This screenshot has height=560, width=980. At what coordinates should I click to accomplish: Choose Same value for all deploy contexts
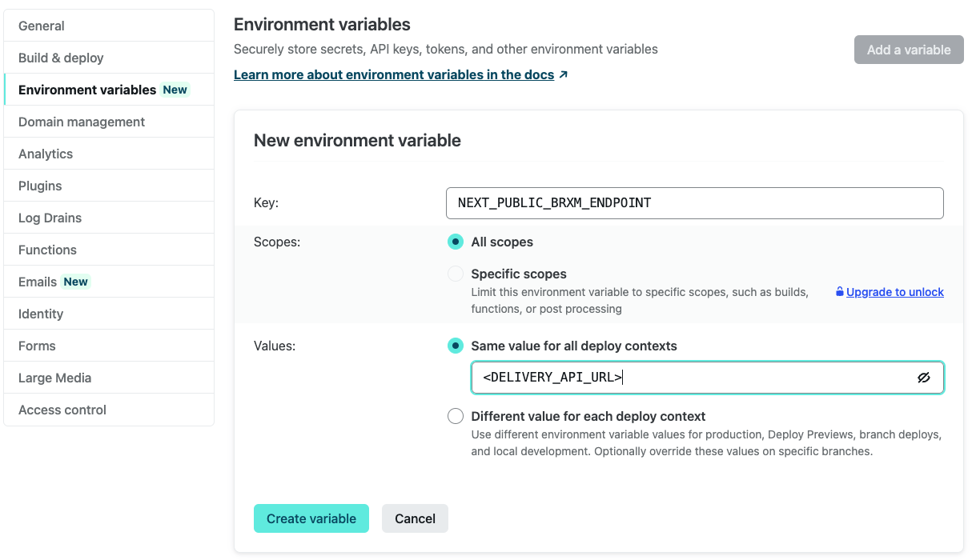point(456,346)
